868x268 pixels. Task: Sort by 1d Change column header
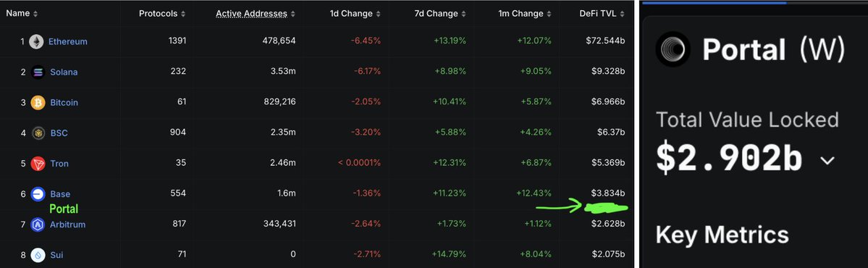354,14
